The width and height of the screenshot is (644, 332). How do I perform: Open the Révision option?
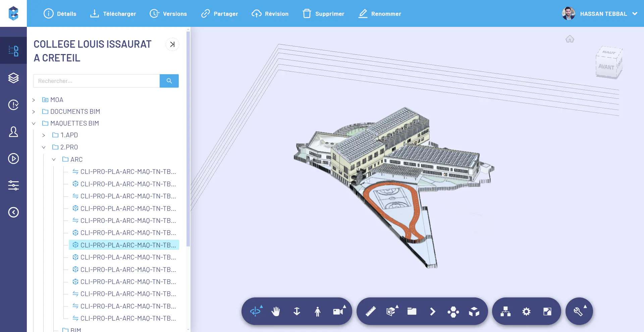point(270,14)
